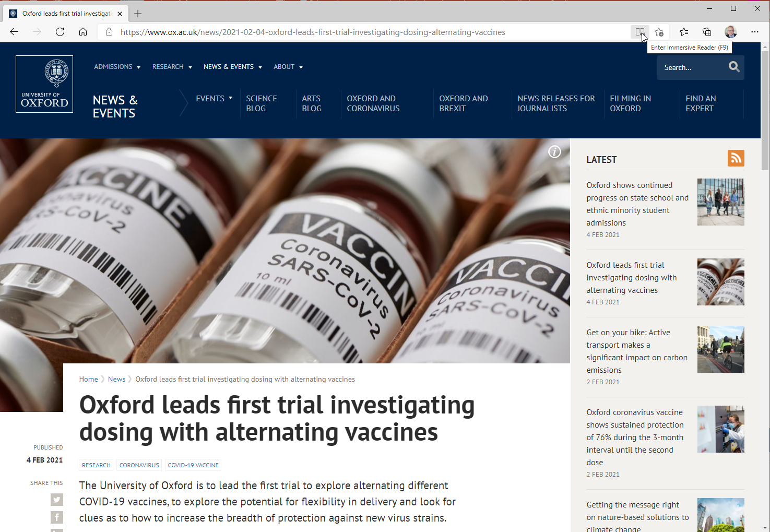Image resolution: width=770 pixels, height=532 pixels.
Task: Share this article on Facebook
Action: pos(57,517)
